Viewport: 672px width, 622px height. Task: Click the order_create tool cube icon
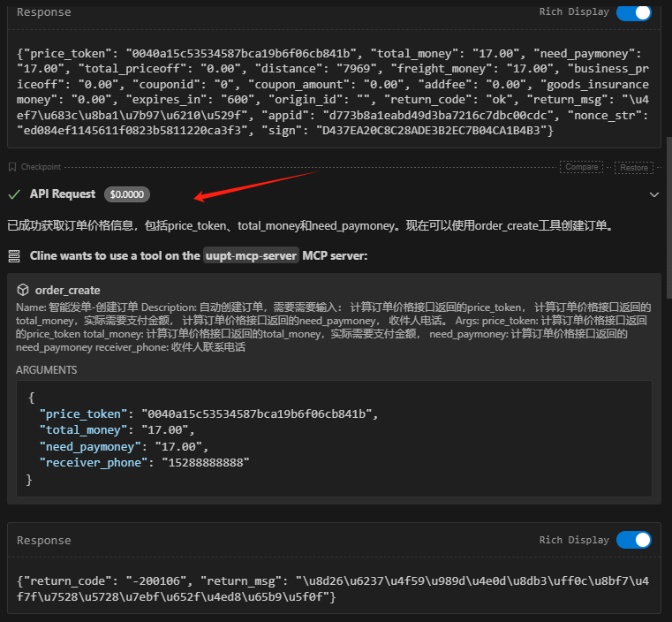23,290
